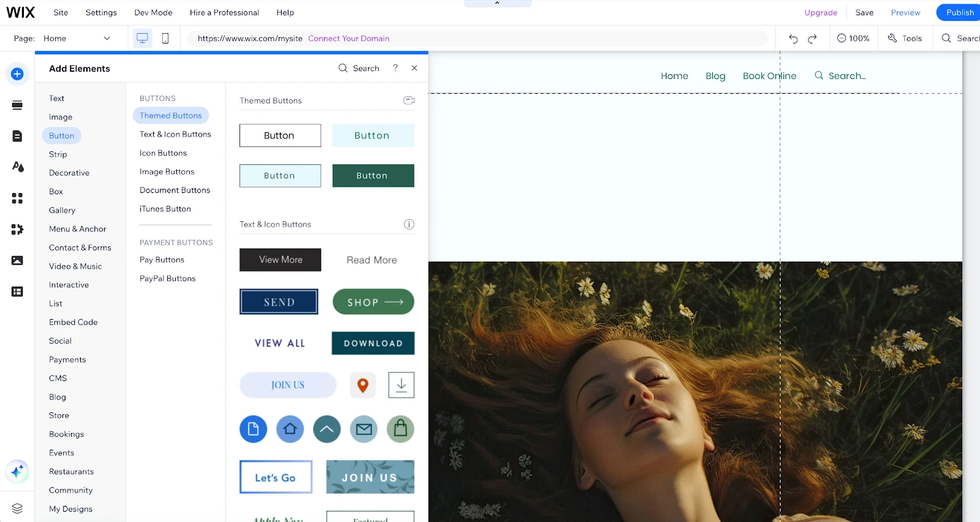Pick the blue home icon button
Screen dimensions: 980x522
coord(290,429)
